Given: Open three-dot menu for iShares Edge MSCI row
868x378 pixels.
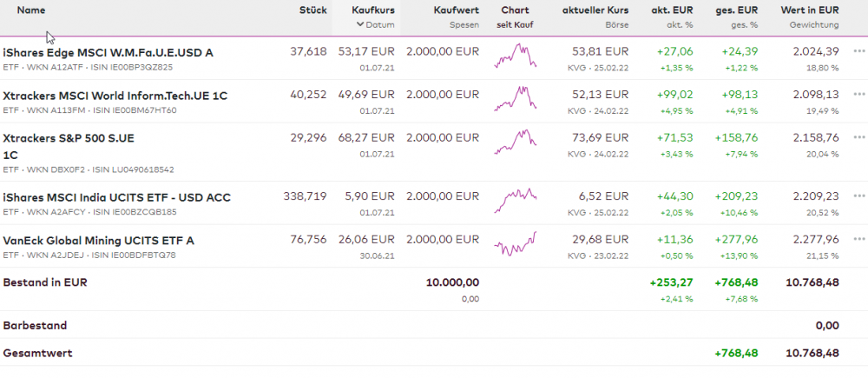Looking at the screenshot, I should click(x=859, y=51).
